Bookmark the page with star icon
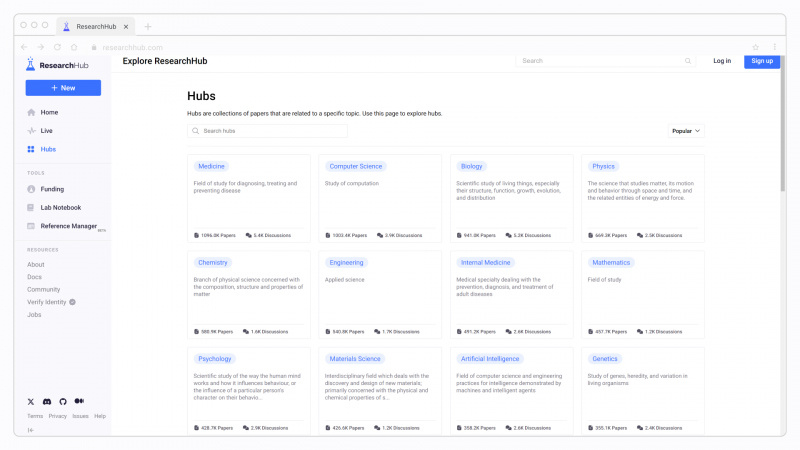 tap(756, 47)
